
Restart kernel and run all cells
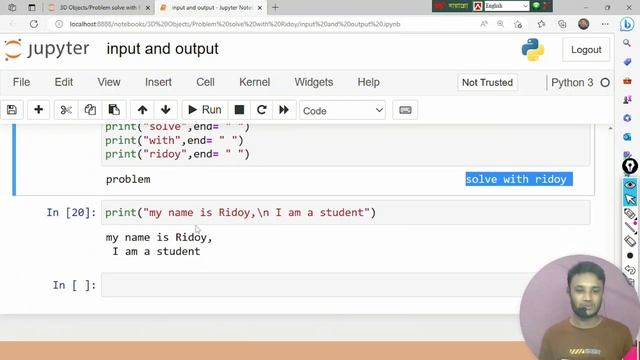pos(284,110)
